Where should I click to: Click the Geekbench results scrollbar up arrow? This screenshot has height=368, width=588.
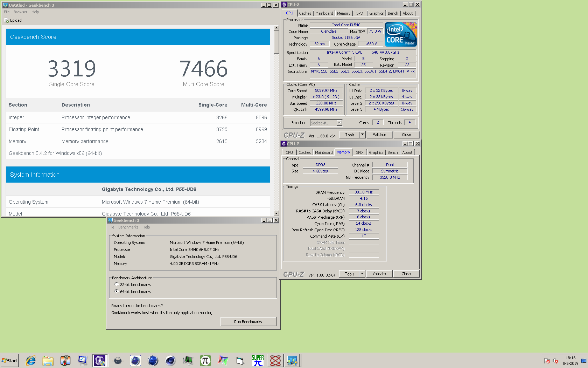click(x=276, y=28)
